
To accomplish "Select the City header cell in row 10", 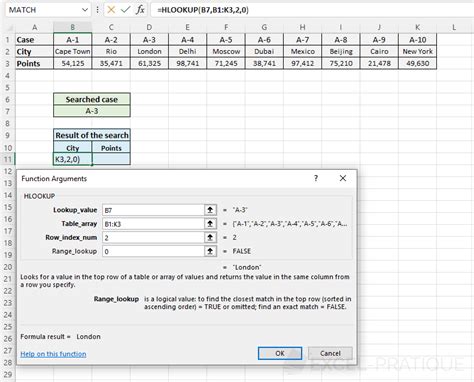I will click(x=72, y=148).
